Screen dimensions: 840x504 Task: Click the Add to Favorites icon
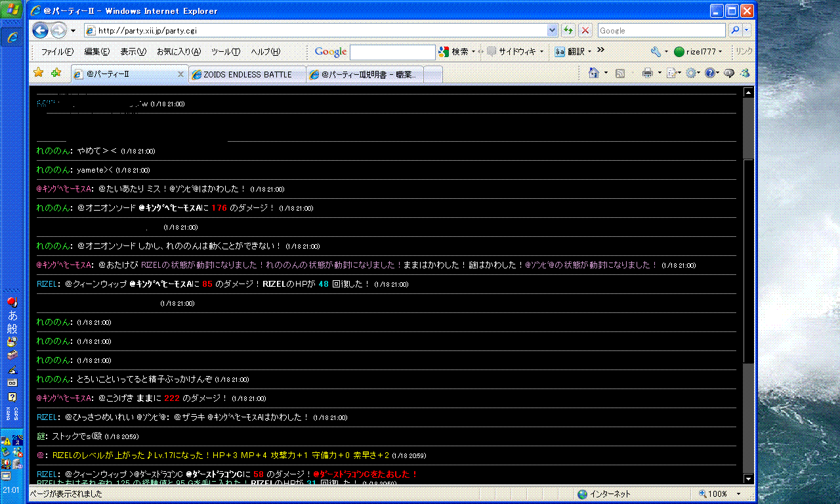pos(56,73)
